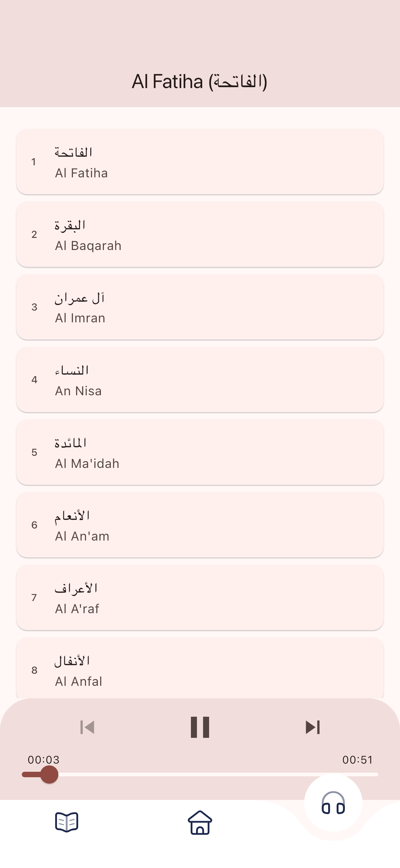The width and height of the screenshot is (400, 868).
Task: Open the headphones audio tab
Action: click(333, 803)
